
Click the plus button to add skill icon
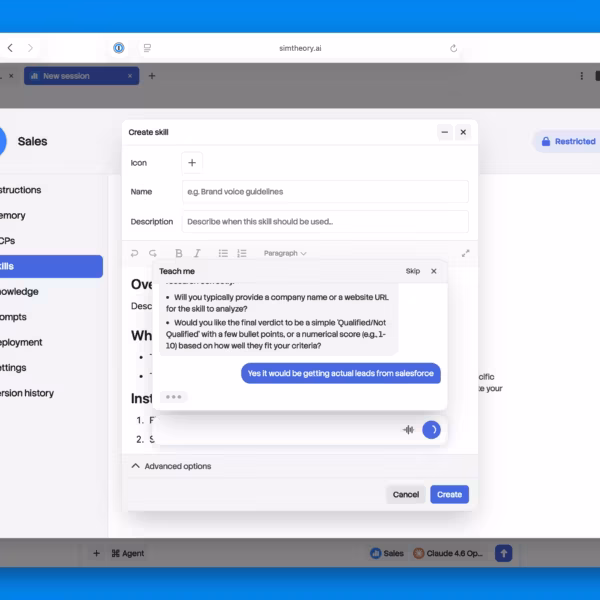(193, 162)
